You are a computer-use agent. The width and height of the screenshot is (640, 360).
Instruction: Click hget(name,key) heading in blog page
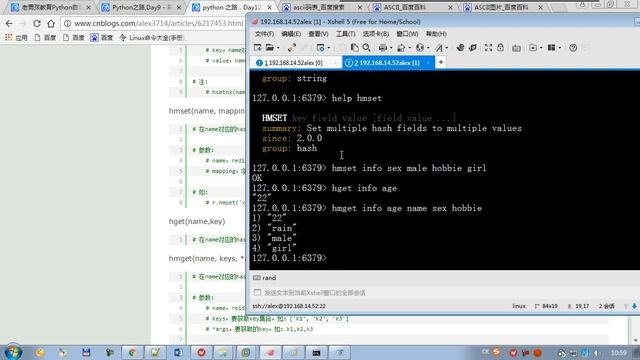tap(197, 222)
